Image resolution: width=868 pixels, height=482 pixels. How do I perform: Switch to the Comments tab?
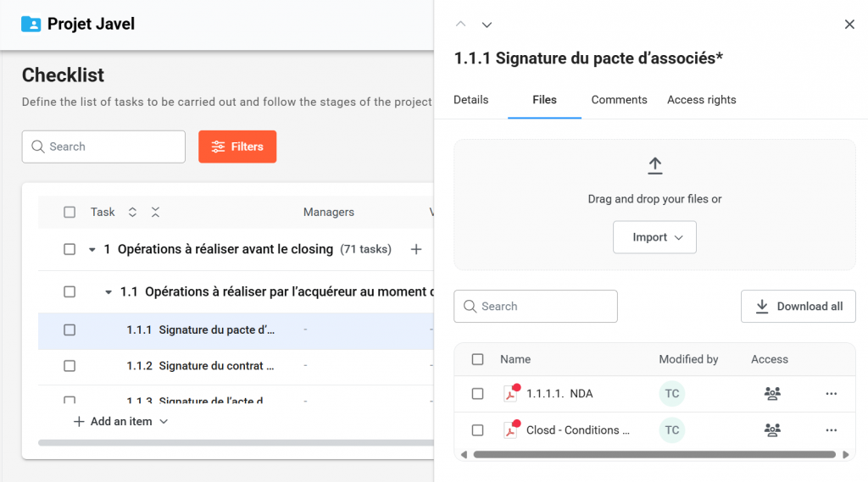(x=619, y=100)
